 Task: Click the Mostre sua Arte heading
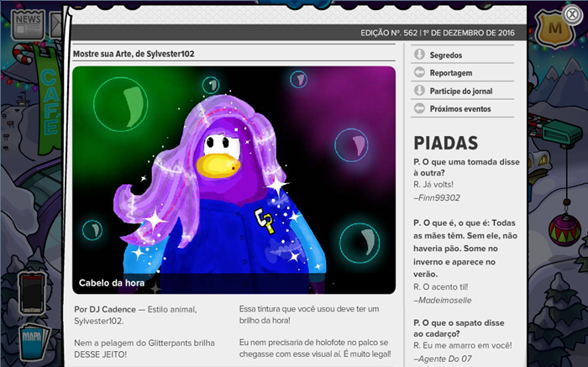134,54
